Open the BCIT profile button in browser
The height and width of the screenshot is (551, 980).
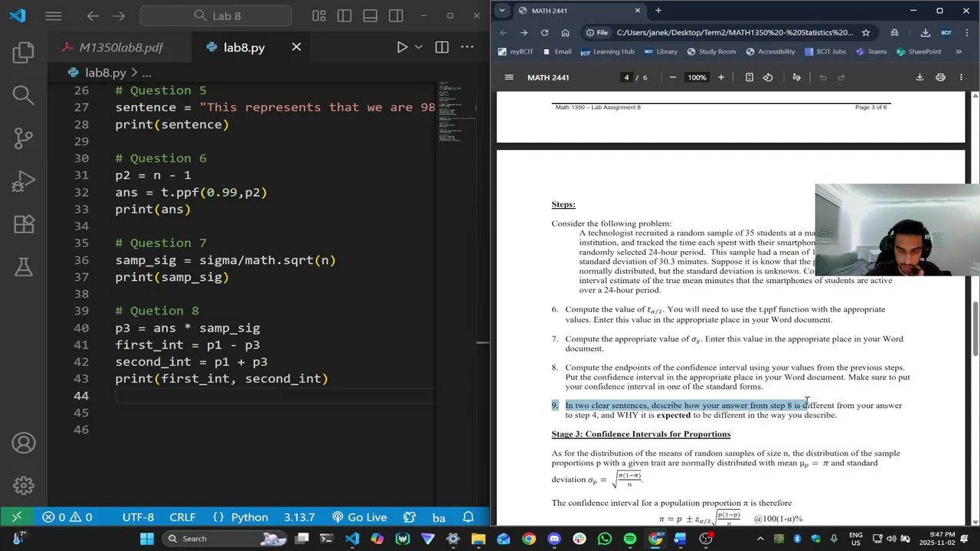pos(946,32)
